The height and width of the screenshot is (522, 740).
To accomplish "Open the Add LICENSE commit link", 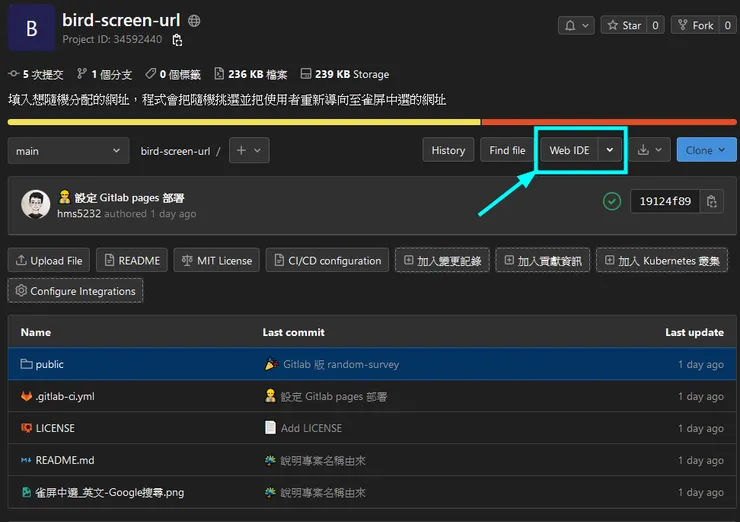I will click(311, 428).
